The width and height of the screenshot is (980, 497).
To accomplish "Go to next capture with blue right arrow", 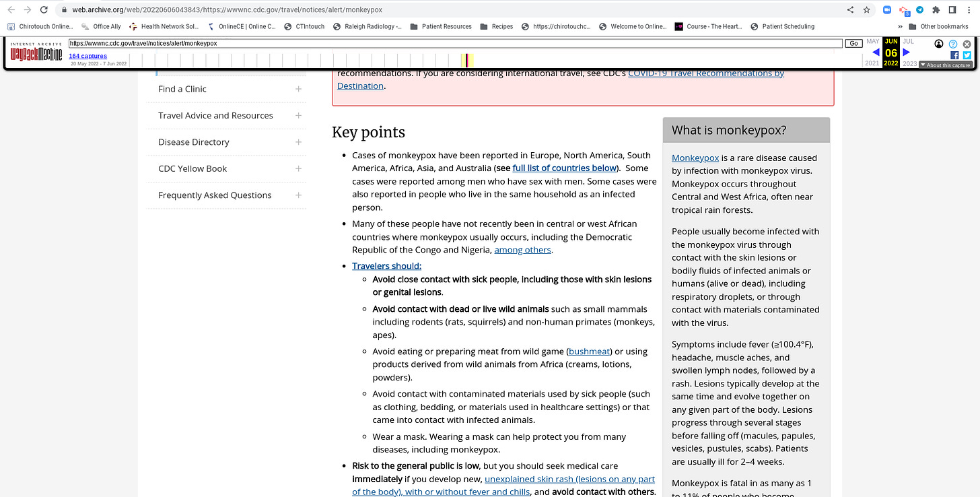I will coord(906,52).
